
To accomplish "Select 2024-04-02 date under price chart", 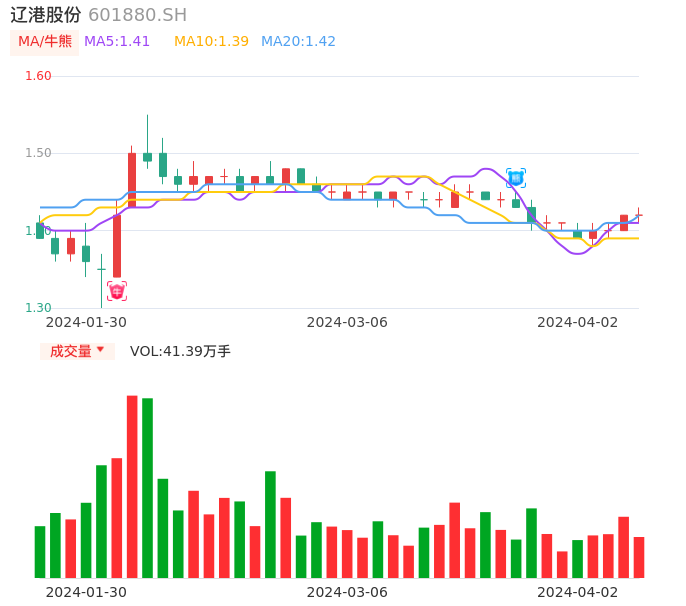I will pos(577,322).
